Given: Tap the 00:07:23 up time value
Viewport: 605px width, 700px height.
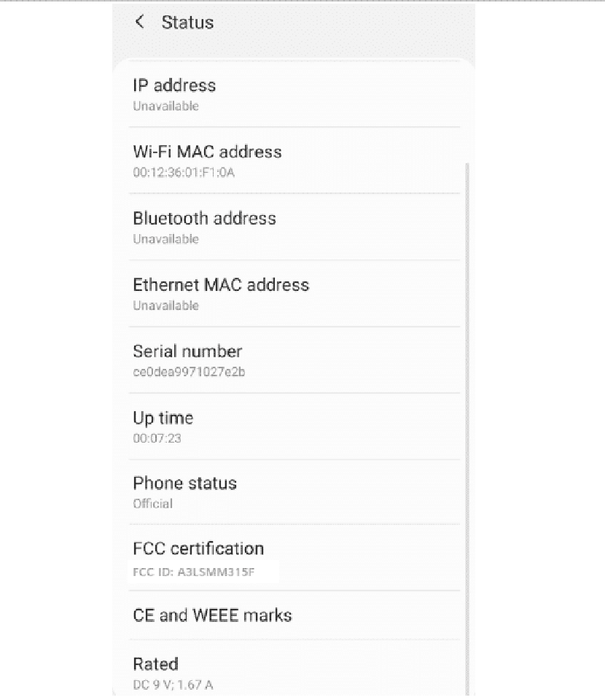Looking at the screenshot, I should pyautogui.click(x=157, y=438).
